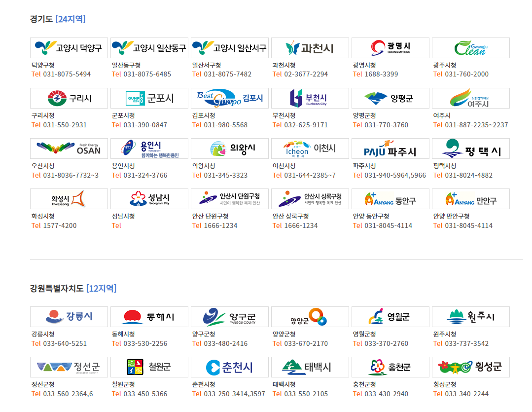Click the 광명시 logo banner

(x=390, y=48)
